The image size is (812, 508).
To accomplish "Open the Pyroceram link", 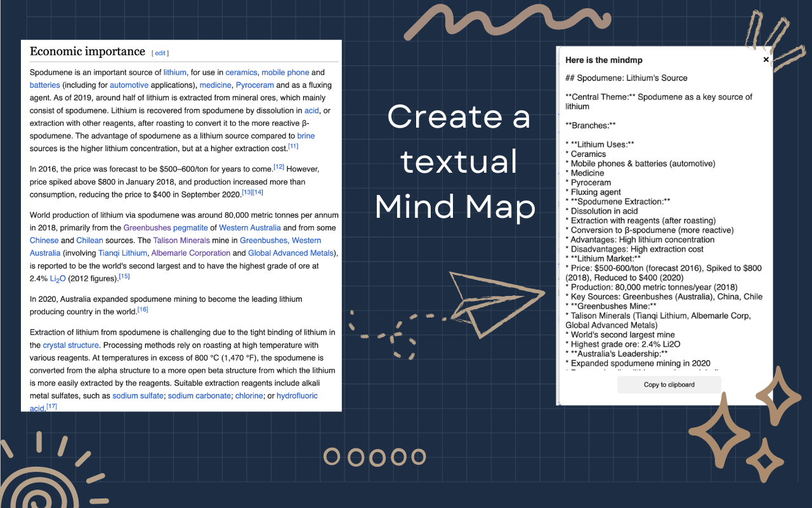I will click(x=254, y=85).
